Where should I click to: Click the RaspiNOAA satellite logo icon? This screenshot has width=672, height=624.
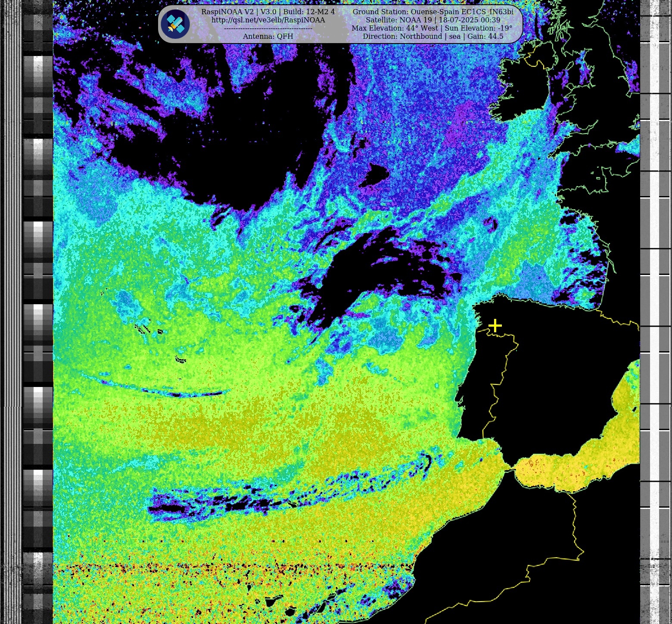[x=175, y=24]
